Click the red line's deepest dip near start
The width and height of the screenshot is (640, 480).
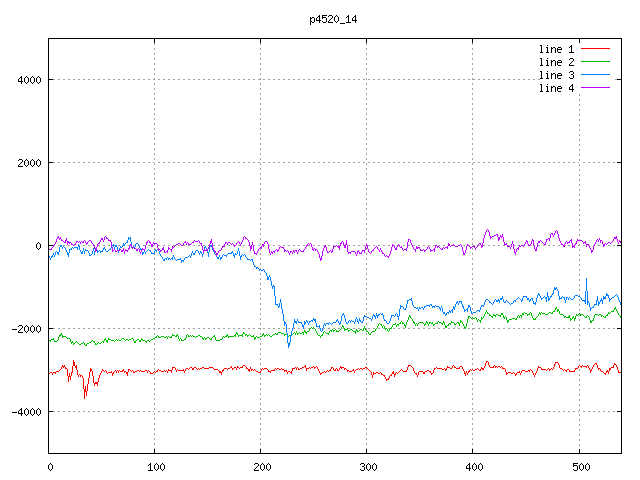(84, 398)
